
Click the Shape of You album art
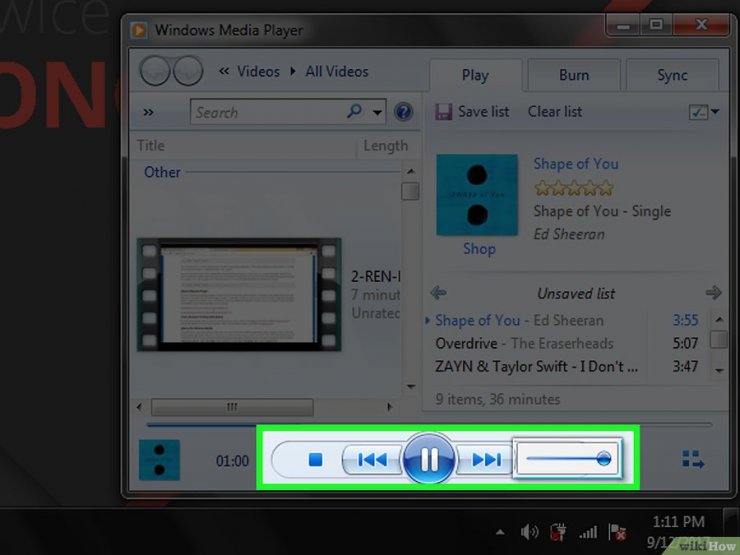tap(477, 195)
